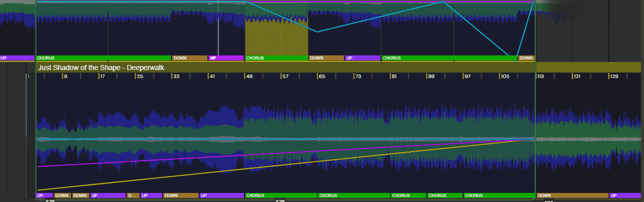Select the long DOWN segment at bottom right
This screenshot has width=644, height=202.
[572, 195]
